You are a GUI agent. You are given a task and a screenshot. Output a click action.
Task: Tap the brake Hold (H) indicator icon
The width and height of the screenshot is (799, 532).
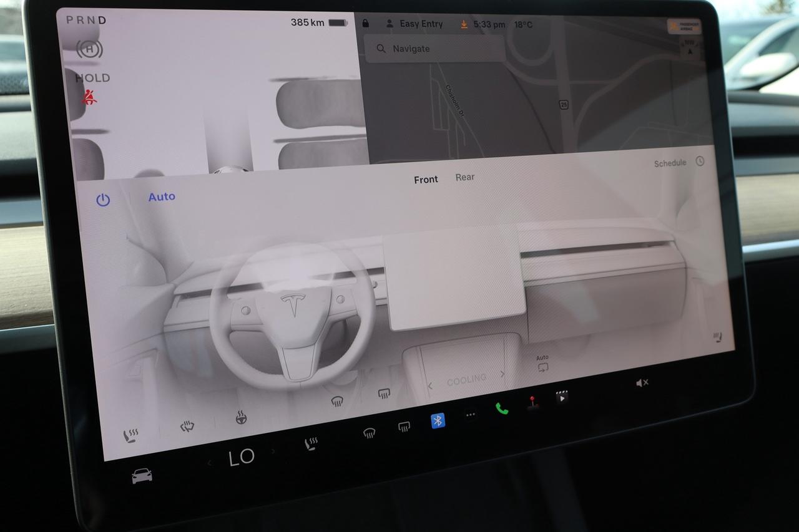pos(89,49)
